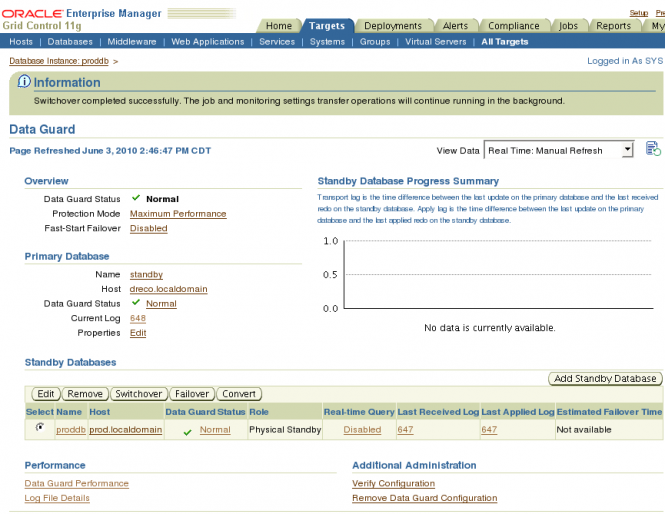Click the Maximum Performance protection mode link
Screen dimensions: 665x514
click(x=178, y=214)
